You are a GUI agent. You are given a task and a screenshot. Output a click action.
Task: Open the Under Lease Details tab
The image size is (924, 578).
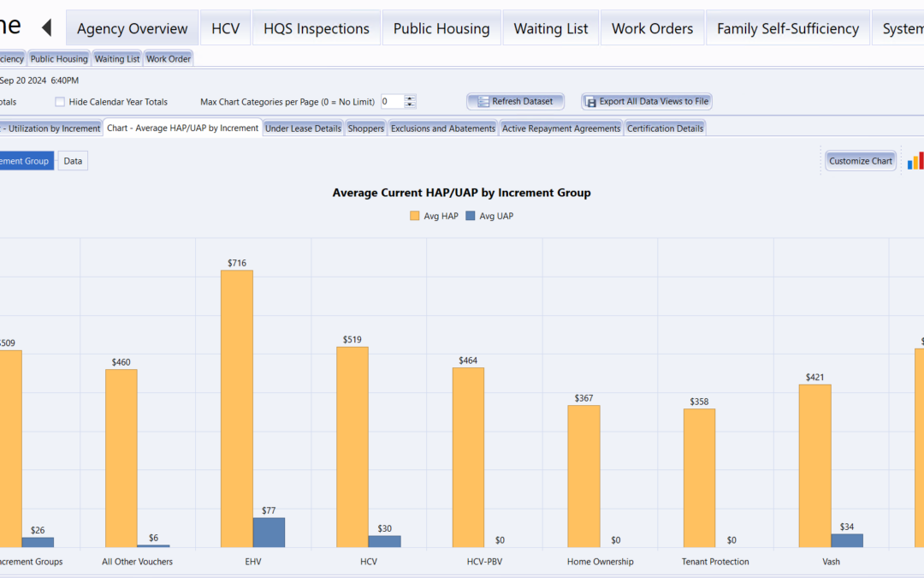(x=303, y=128)
